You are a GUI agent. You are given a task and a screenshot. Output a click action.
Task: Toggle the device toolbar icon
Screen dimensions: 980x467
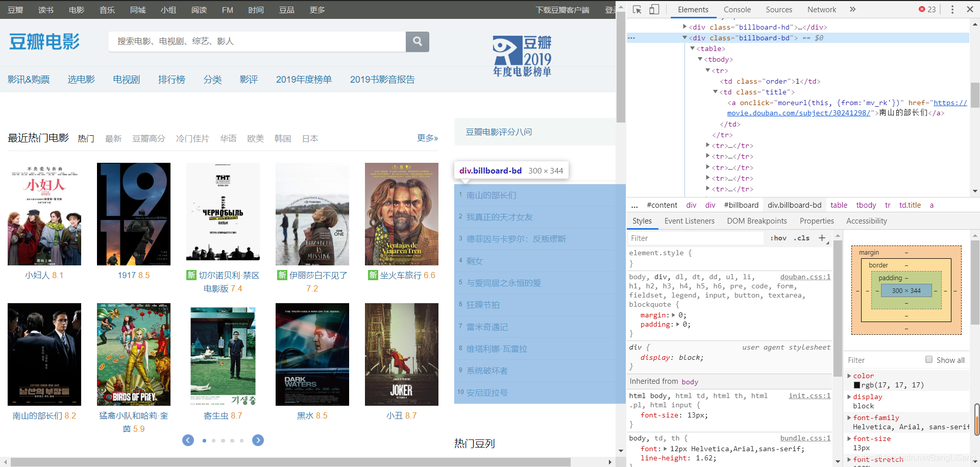tap(654, 9)
